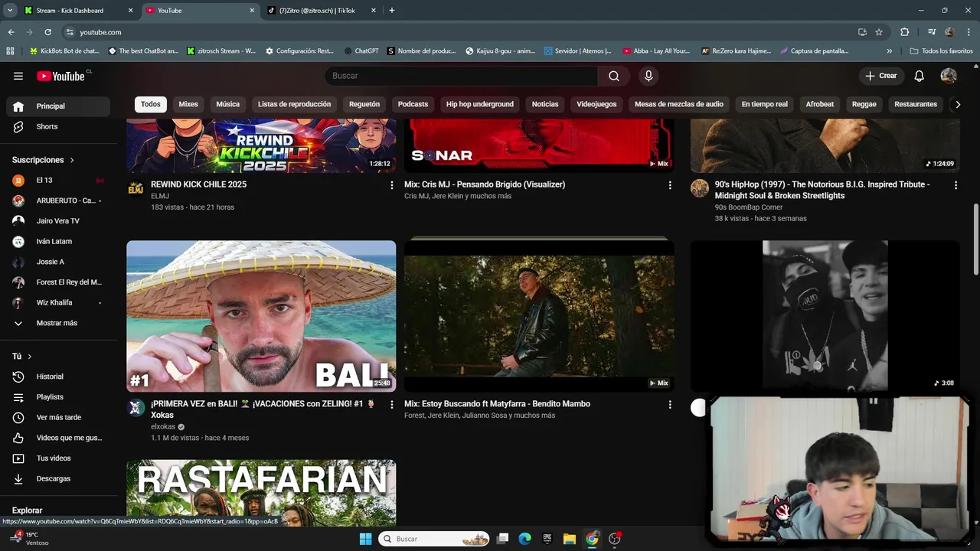Open Iván Latam subscription
980x551 pixels.
pos(58,241)
